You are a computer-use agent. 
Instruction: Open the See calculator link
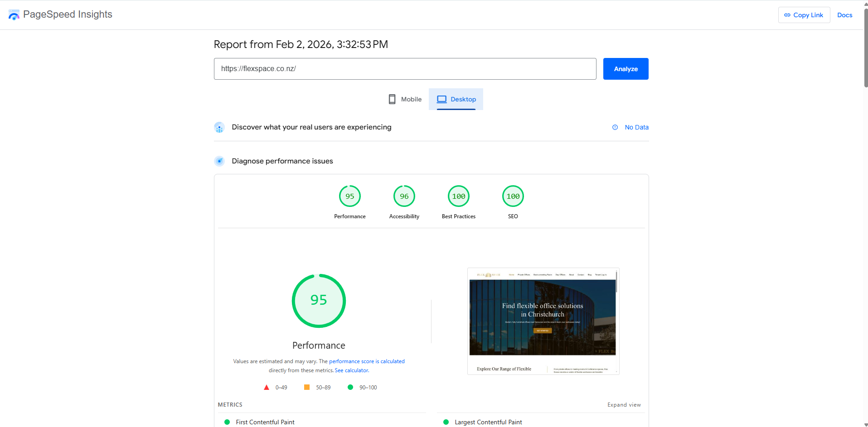click(x=351, y=370)
